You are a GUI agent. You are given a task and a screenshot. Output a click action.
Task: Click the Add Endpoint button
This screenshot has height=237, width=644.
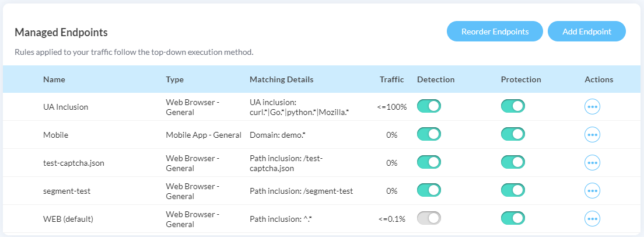coord(586,32)
